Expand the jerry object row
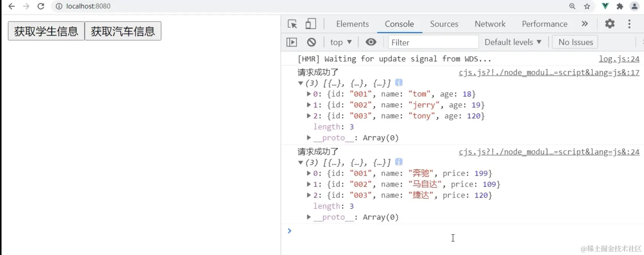This screenshot has height=255, width=644. pos(309,105)
